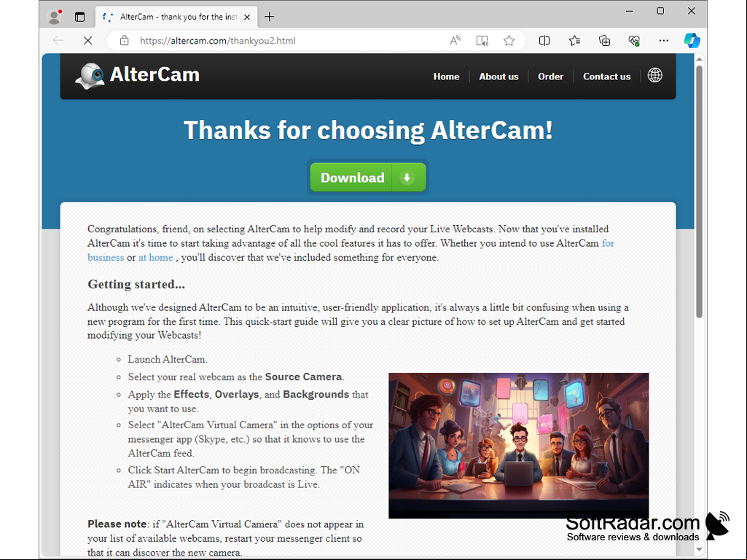Click the 'Launch AlterCam.' list item
747x560 pixels.
(168, 359)
